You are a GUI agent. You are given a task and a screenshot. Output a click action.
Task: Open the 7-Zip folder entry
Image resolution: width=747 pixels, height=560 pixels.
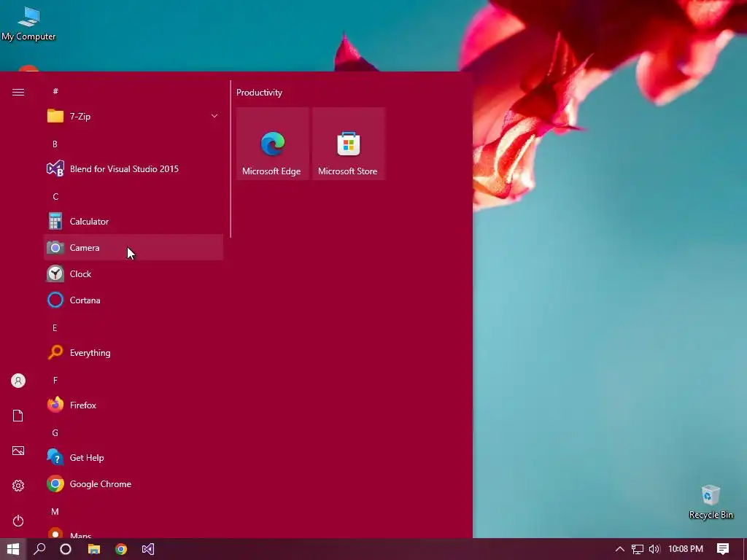click(x=133, y=116)
